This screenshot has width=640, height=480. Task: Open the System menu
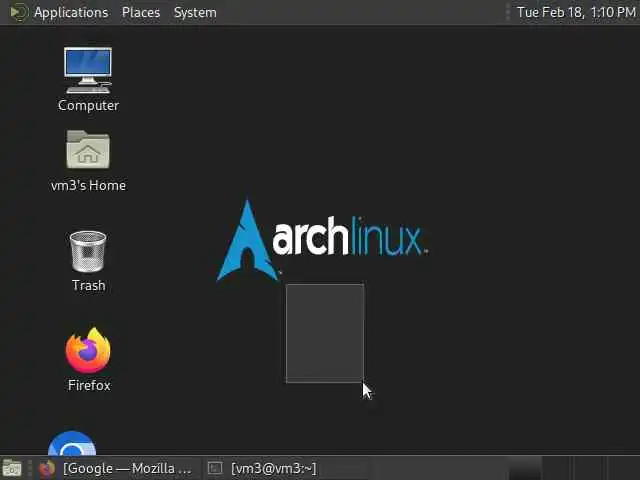coord(195,12)
